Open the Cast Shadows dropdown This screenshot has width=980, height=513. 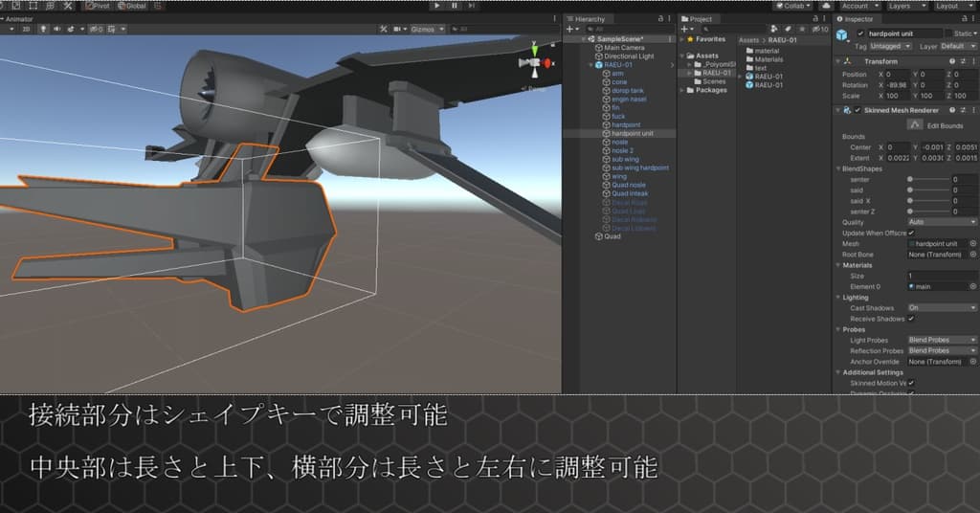point(942,308)
